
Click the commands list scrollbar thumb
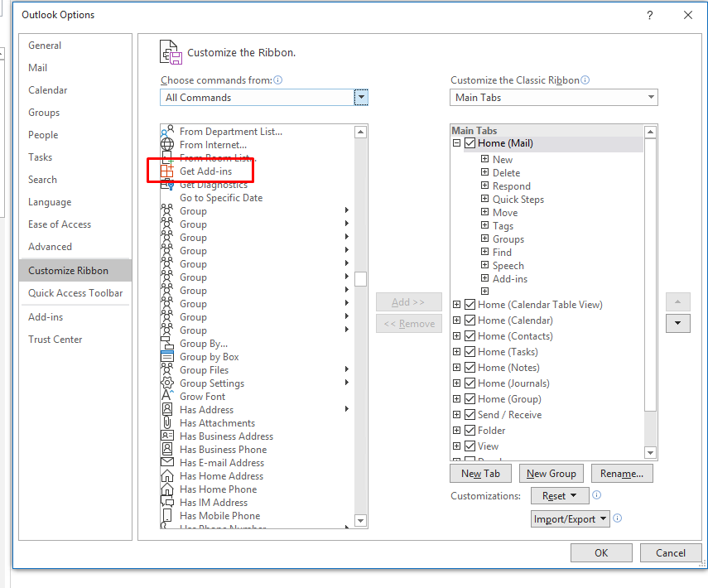tap(360, 279)
